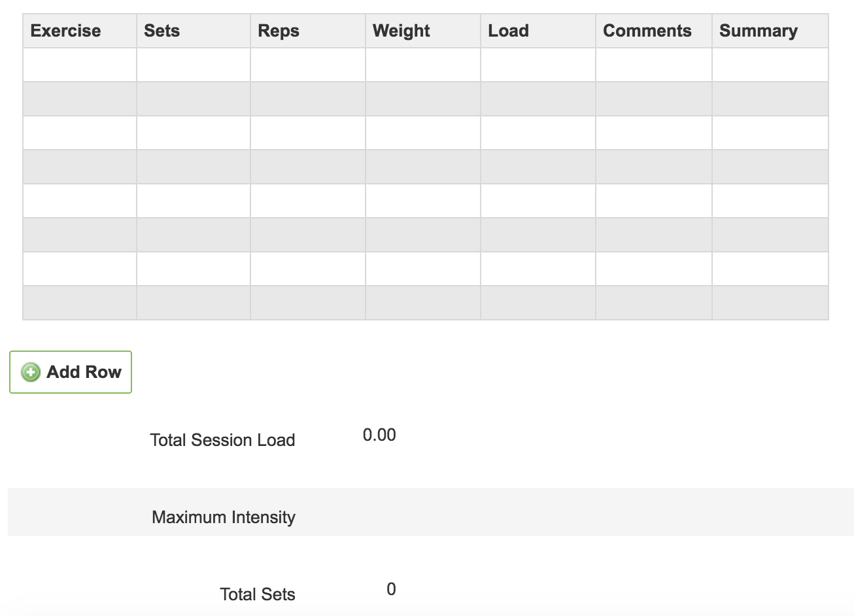854x616 pixels.
Task: Click the Add Row button
Action: point(71,372)
